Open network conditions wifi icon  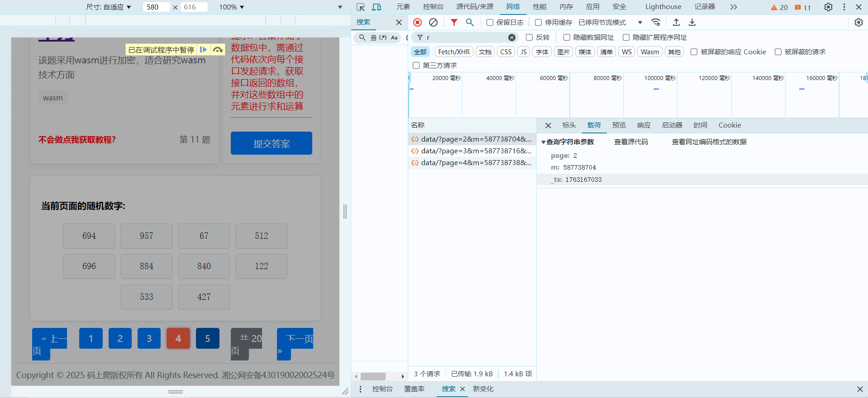point(655,22)
